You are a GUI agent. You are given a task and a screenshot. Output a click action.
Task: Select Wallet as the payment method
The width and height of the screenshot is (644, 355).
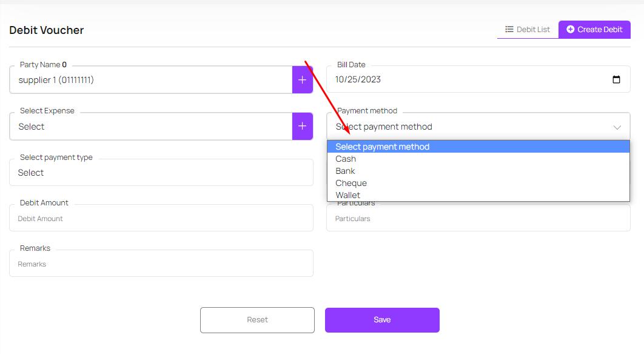(x=347, y=195)
